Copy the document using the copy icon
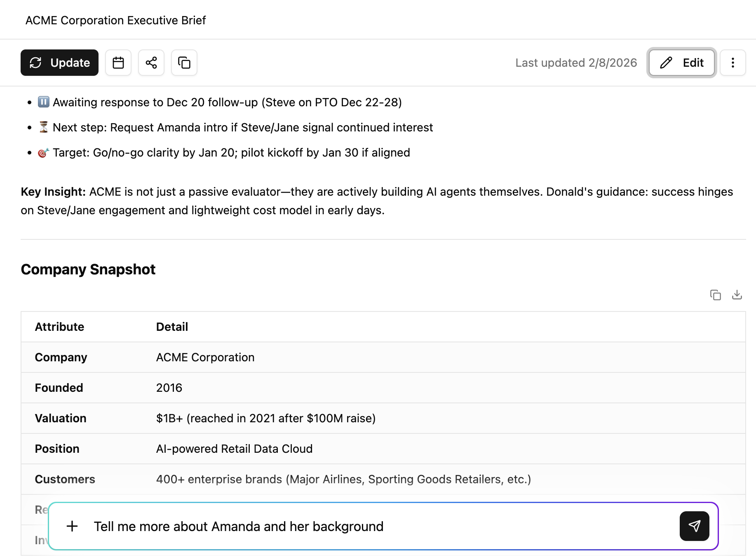The image size is (756, 557). 184,63
